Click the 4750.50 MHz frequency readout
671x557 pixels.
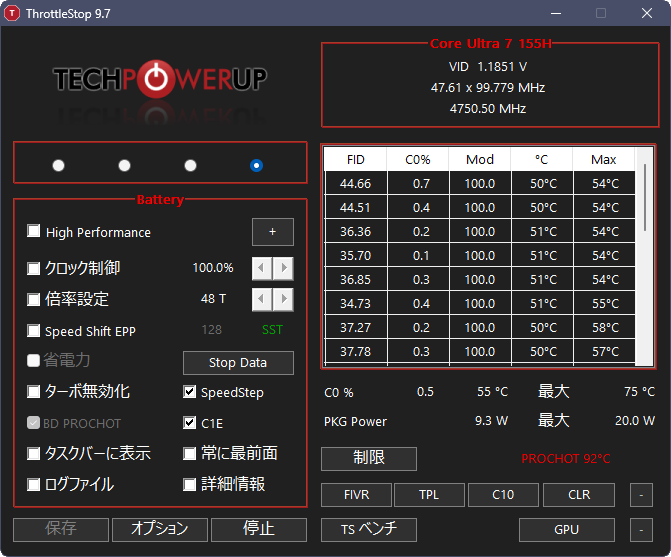tap(488, 109)
